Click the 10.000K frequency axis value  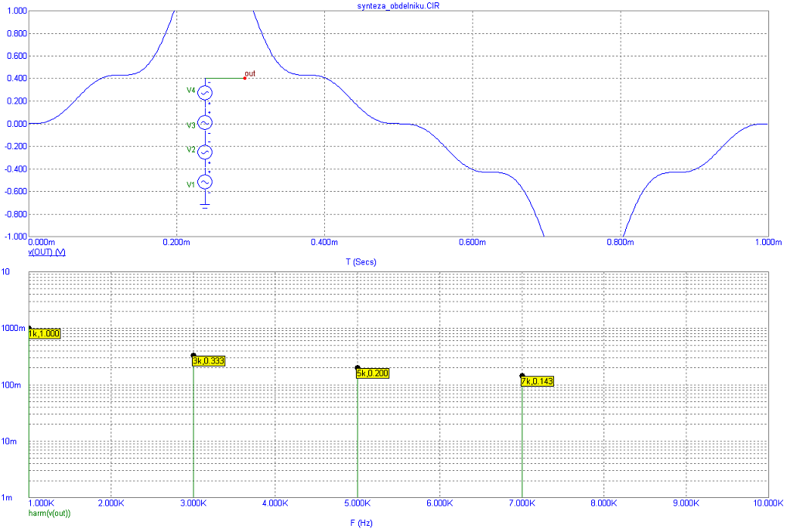pyautogui.click(x=768, y=503)
